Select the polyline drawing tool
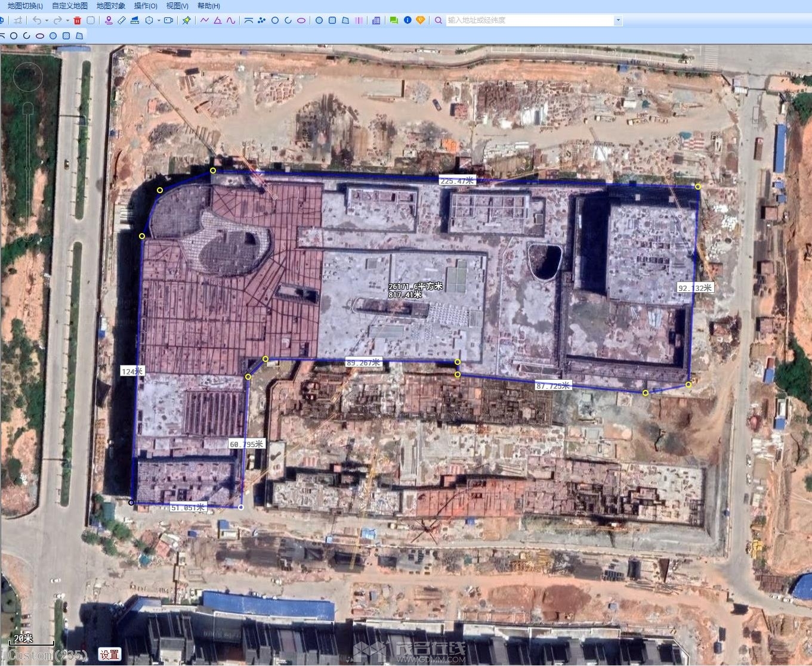The height and width of the screenshot is (666, 812). pos(205,20)
